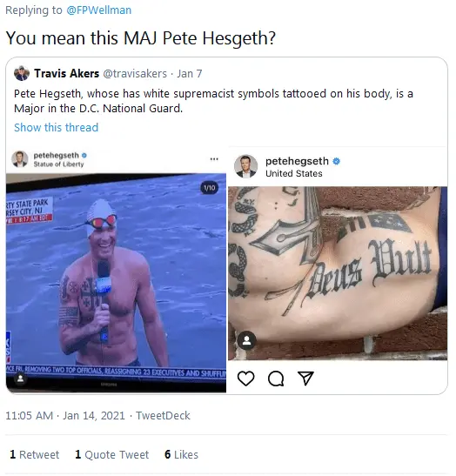Open the @FPWellman profile link

(x=99, y=10)
